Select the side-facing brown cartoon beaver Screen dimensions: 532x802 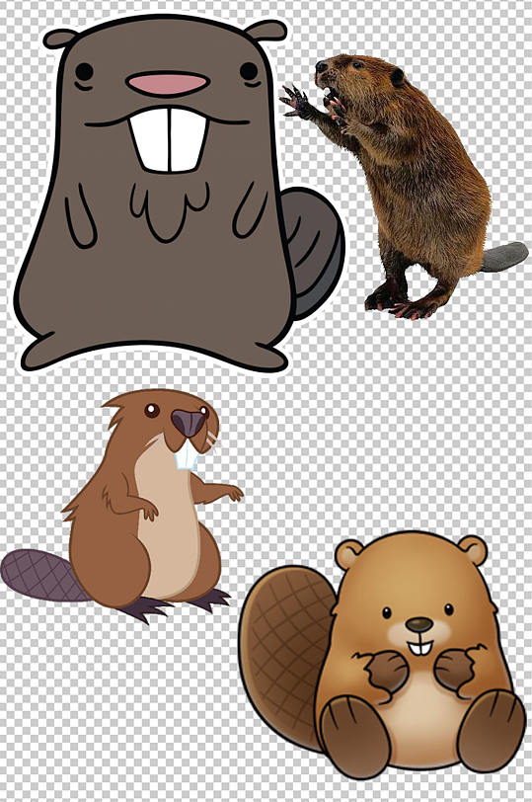(x=122, y=507)
